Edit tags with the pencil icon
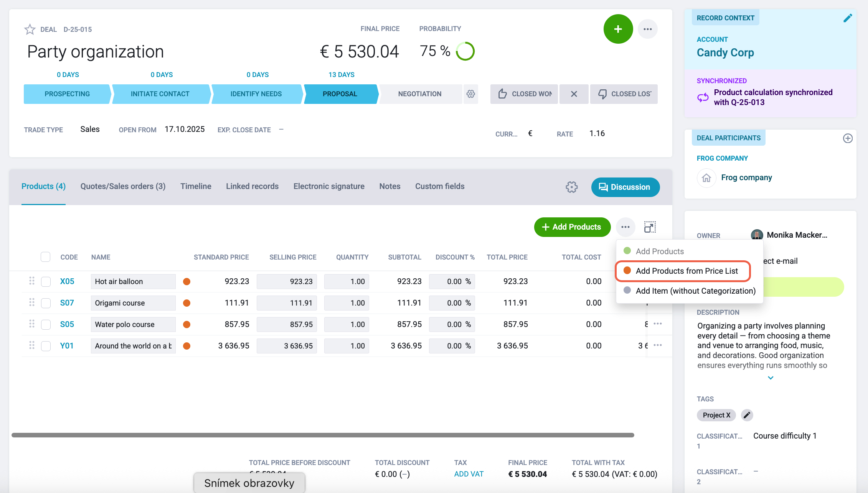The image size is (868, 493). click(x=747, y=415)
